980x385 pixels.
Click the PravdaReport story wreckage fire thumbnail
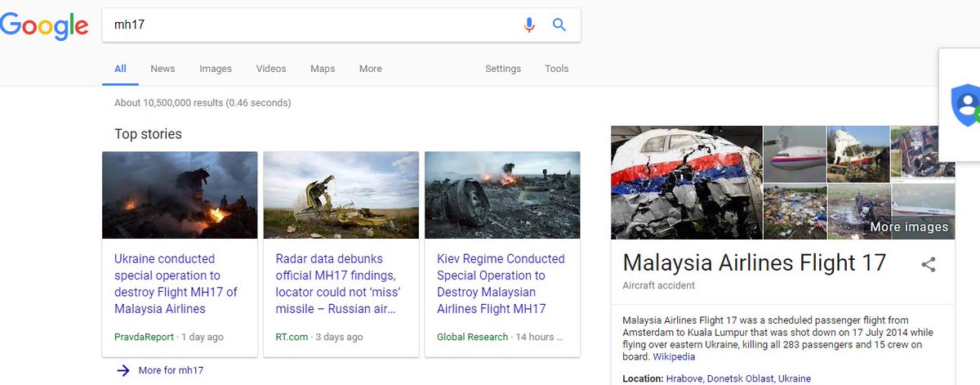click(180, 195)
